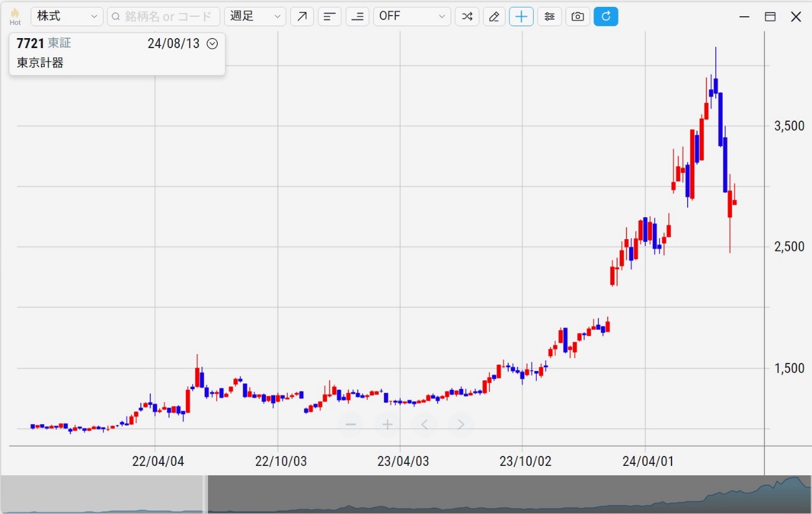Viewport: 812px width, 514px height.
Task: Toggle the crosshair plus tool
Action: [x=522, y=16]
